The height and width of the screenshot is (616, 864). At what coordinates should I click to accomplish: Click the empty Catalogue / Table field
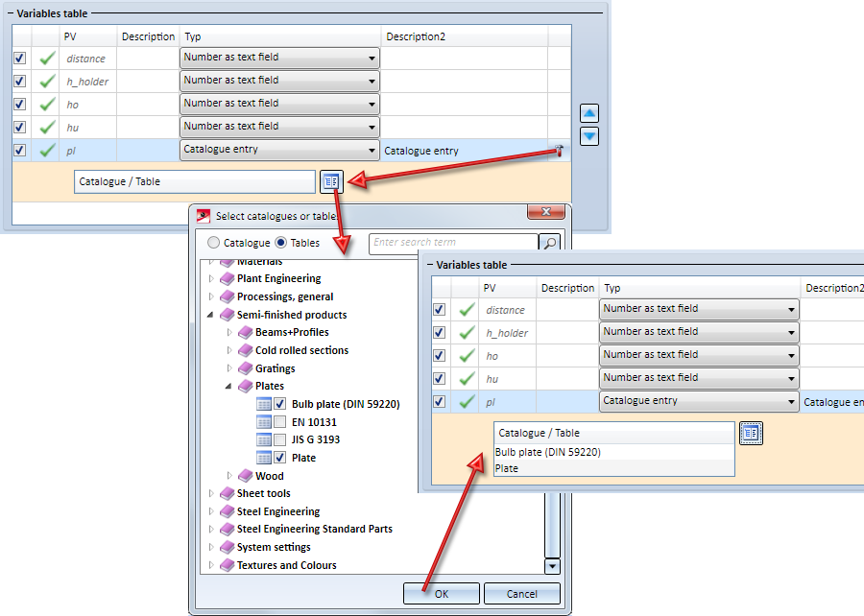click(195, 181)
